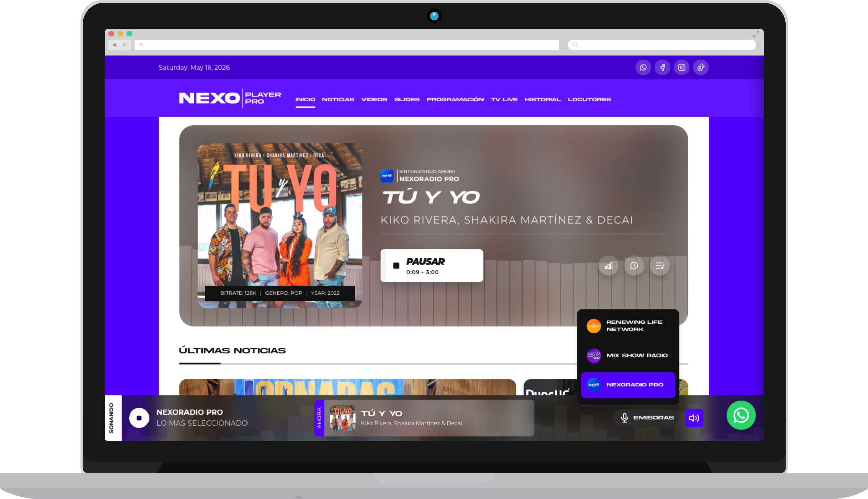The height and width of the screenshot is (499, 868).
Task: Select NexoRadio Pro station in list
Action: tap(628, 385)
